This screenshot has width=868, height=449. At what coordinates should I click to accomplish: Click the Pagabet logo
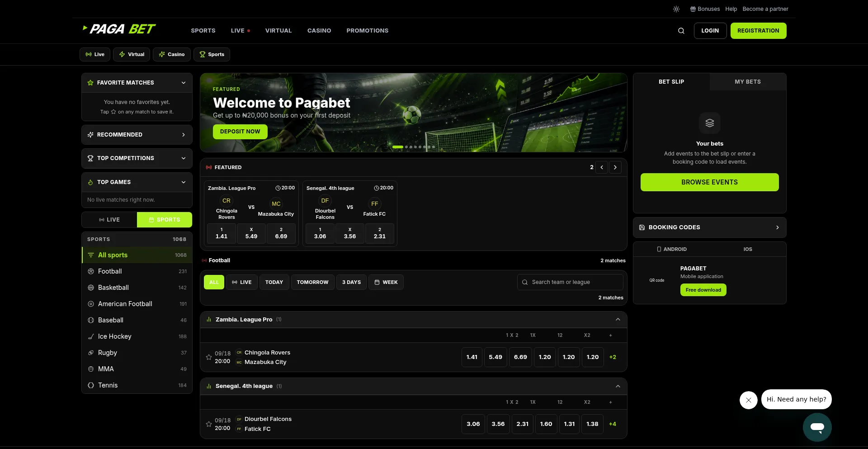[119, 29]
